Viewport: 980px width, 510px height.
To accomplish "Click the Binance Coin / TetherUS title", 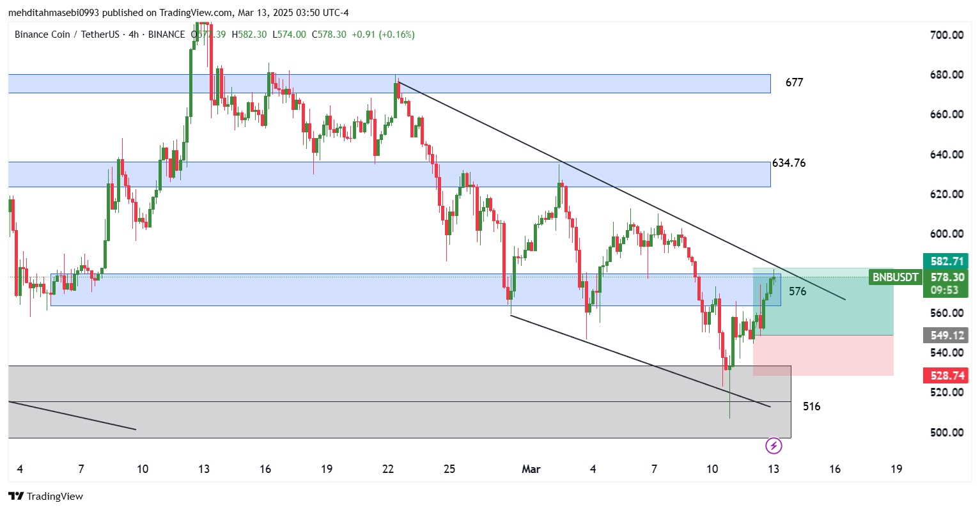I will 66,35.
